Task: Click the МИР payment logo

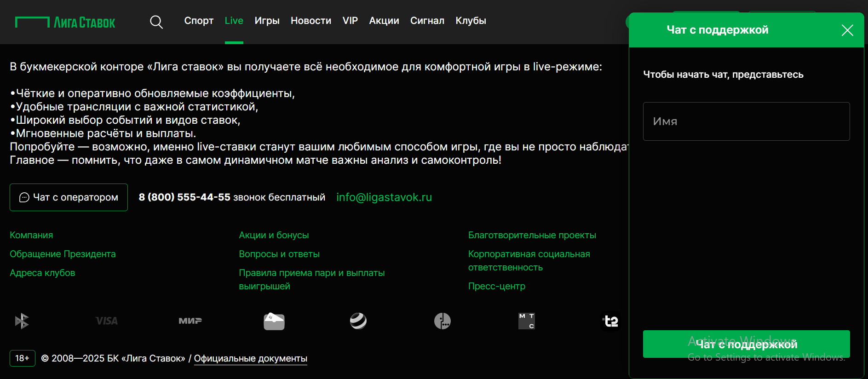Action: pos(190,321)
